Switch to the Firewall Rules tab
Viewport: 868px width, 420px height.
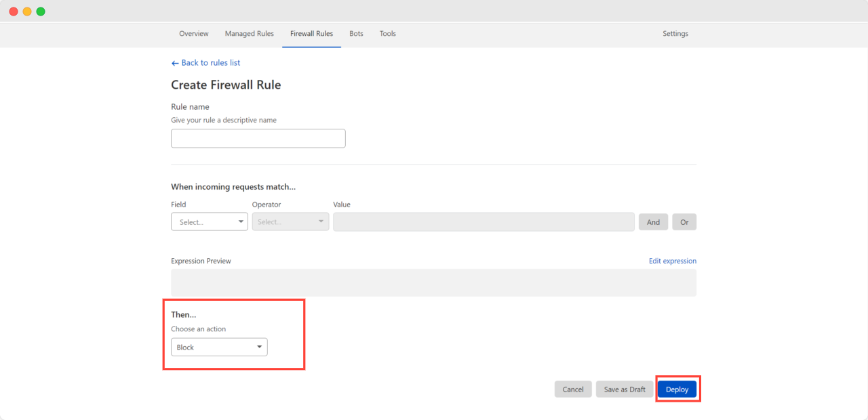[x=311, y=33]
